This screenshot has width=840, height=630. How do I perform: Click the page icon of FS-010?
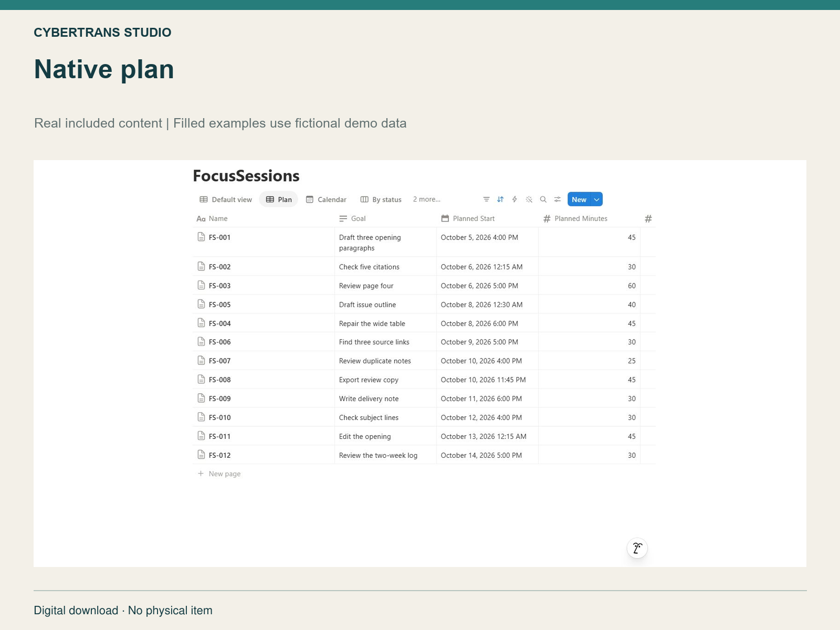click(x=201, y=417)
